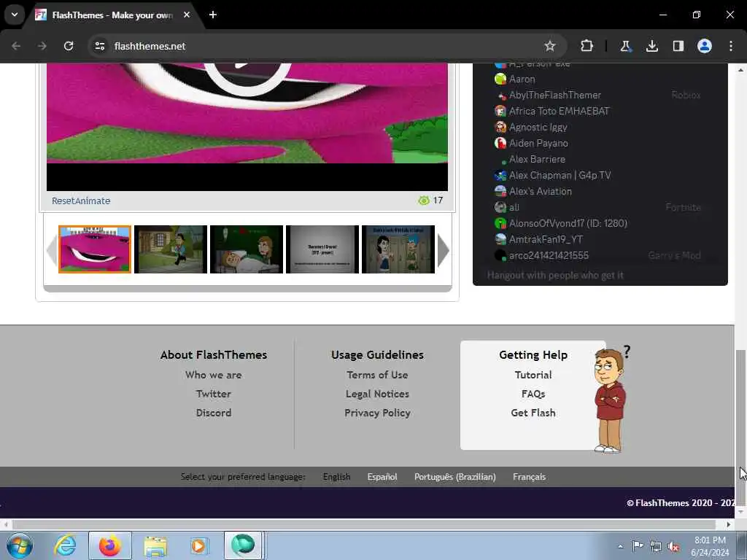Open the Get Flash link
747x560 pixels.
click(533, 413)
